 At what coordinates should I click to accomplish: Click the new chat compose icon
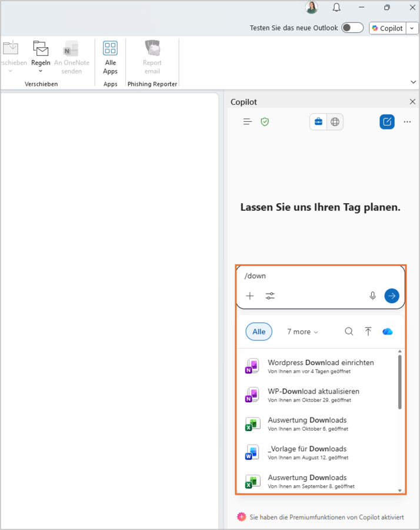point(386,122)
